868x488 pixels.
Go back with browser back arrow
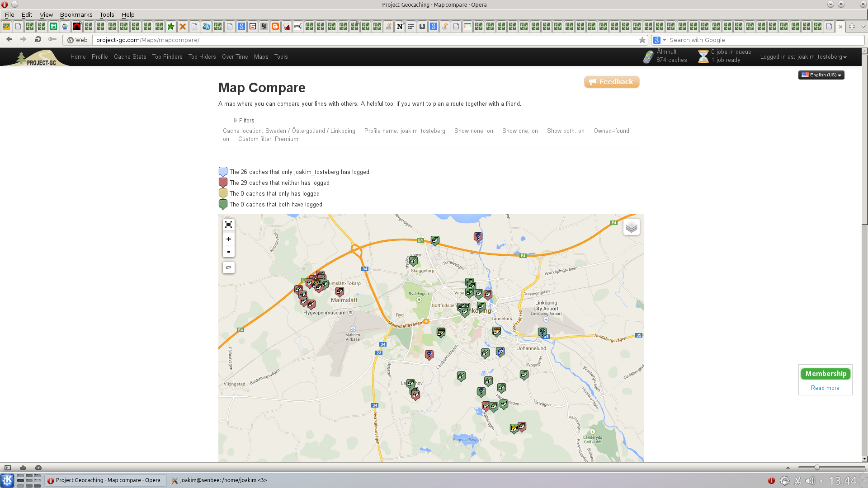coord(9,39)
